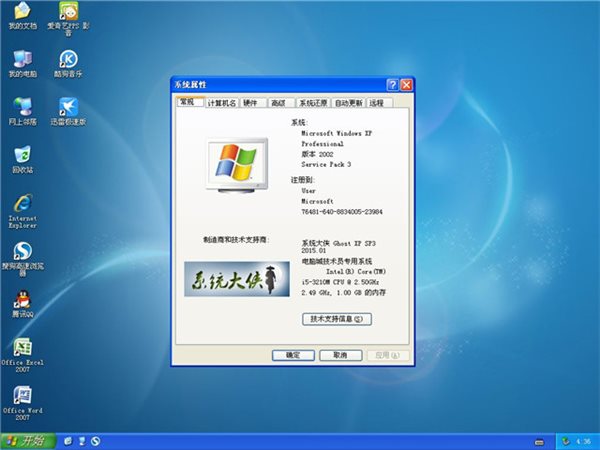Click the "Professional" edition text

tap(322, 144)
